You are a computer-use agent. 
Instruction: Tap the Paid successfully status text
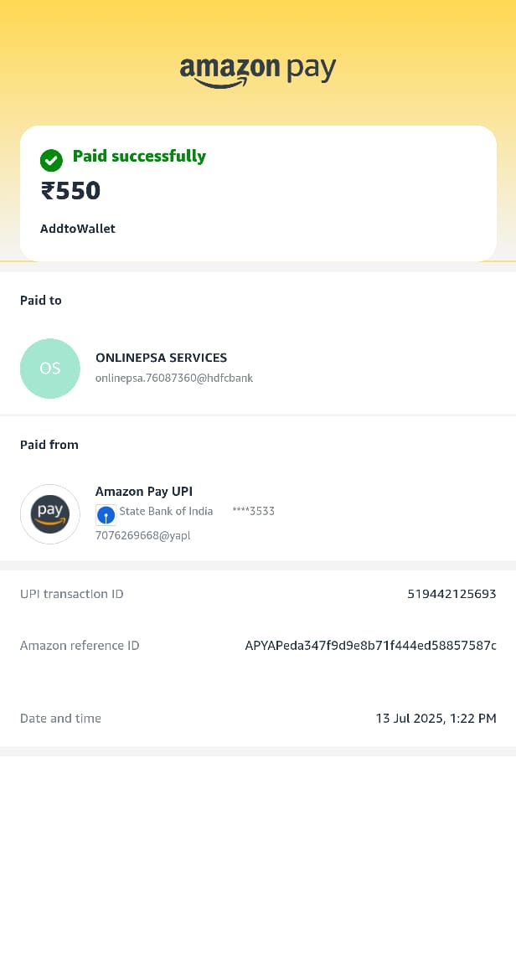[x=139, y=156]
